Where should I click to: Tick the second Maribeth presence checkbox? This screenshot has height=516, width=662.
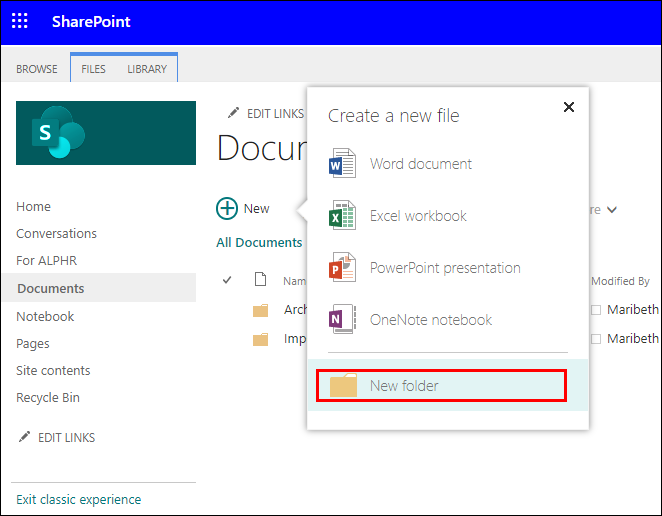point(596,339)
